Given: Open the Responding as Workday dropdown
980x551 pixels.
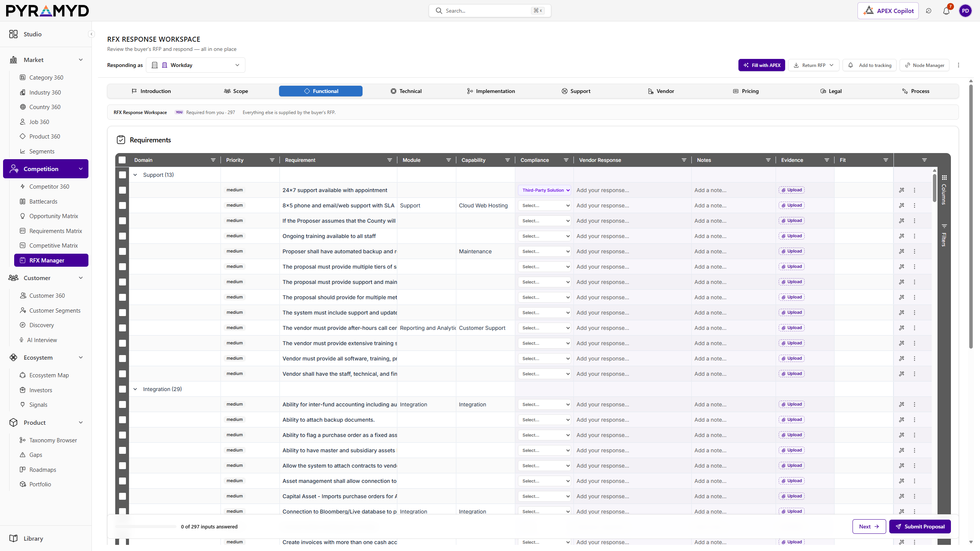Looking at the screenshot, I should 196,65.
